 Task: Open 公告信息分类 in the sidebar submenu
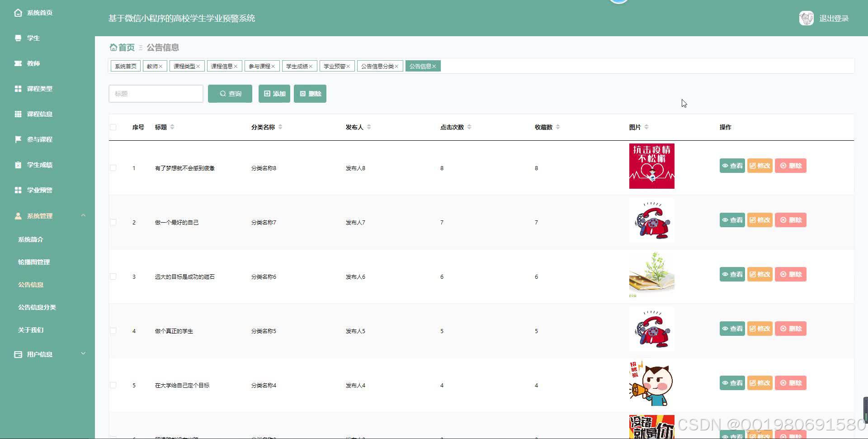pos(37,307)
